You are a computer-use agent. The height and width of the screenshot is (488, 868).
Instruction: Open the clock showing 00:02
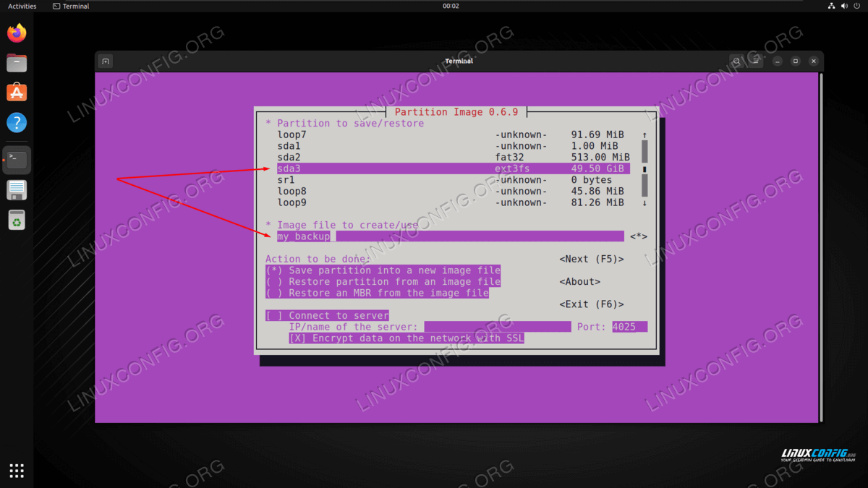[451, 6]
